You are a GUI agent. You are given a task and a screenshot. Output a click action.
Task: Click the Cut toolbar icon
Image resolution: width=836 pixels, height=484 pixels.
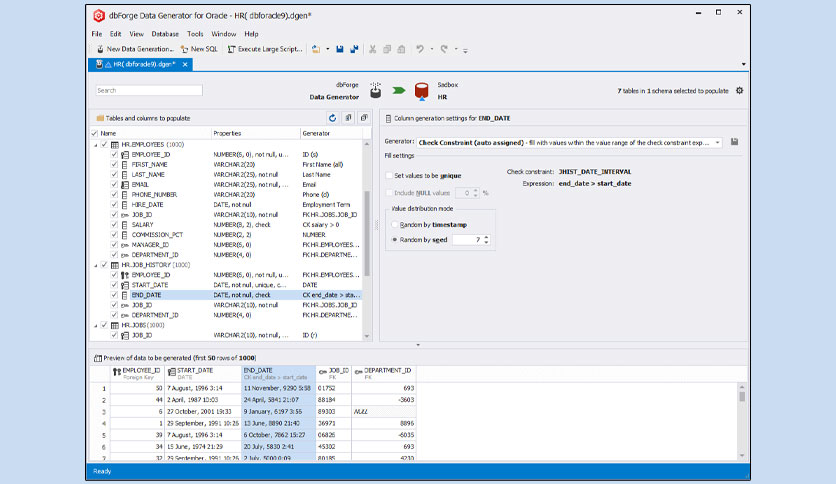tap(373, 49)
